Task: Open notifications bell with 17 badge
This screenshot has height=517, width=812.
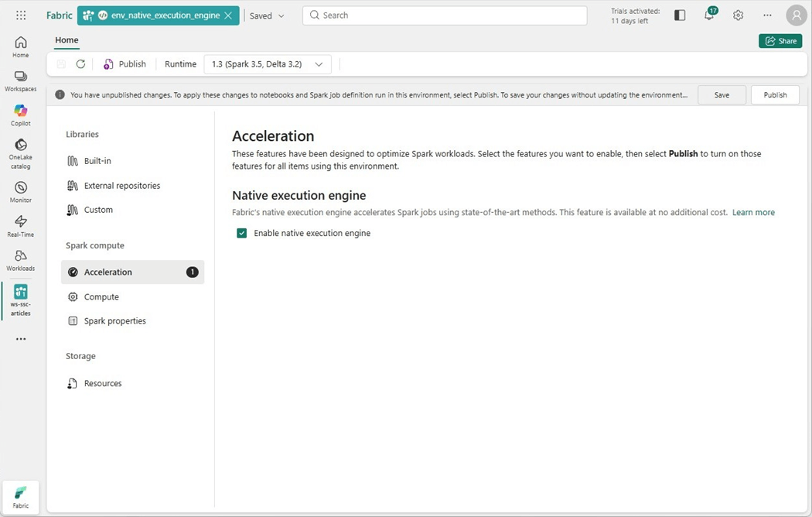Action: [709, 15]
